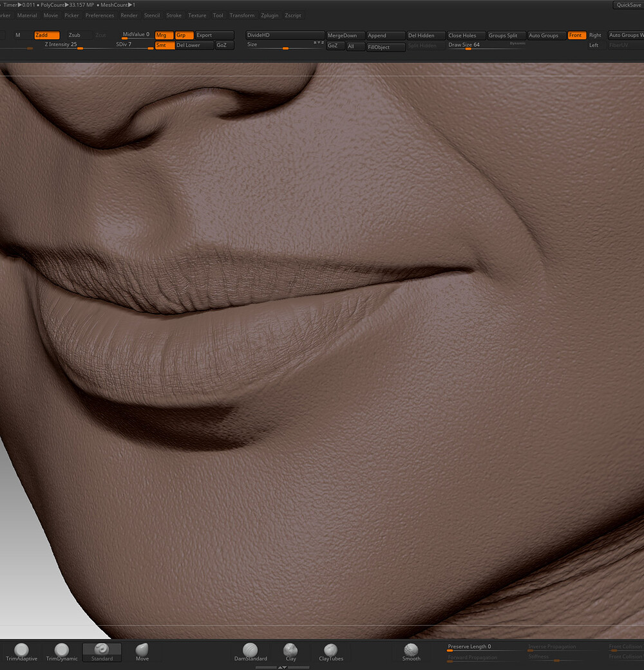Open the Zplugin menu
644x670 pixels.
tap(269, 15)
